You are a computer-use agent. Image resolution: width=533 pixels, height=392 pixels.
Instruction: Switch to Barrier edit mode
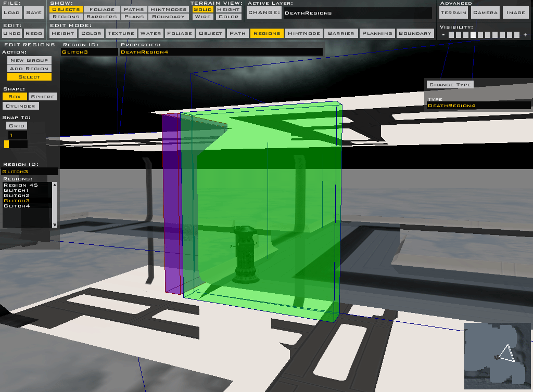341,33
